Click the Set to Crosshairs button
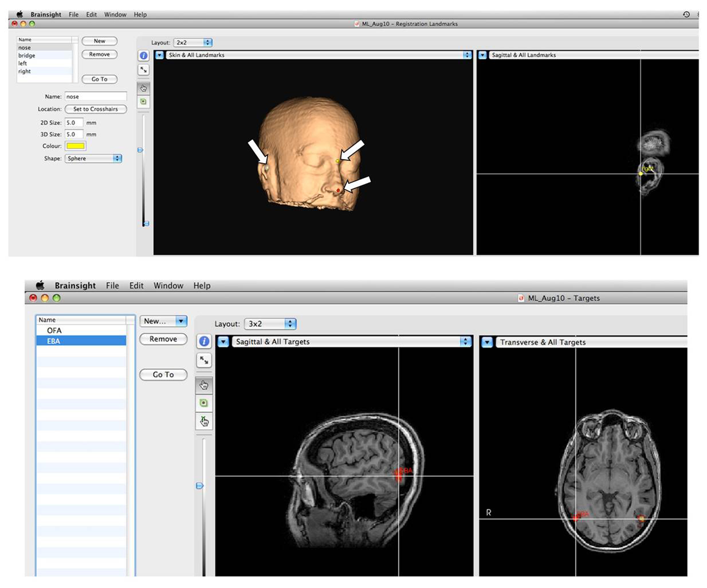Image resolution: width=707 pixels, height=588 pixels. (x=96, y=109)
